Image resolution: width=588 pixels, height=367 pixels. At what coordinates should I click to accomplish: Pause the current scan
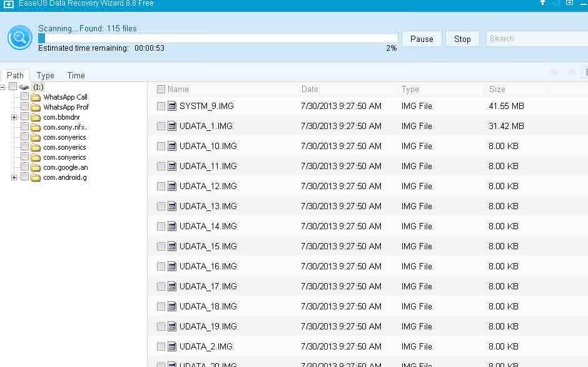(422, 38)
